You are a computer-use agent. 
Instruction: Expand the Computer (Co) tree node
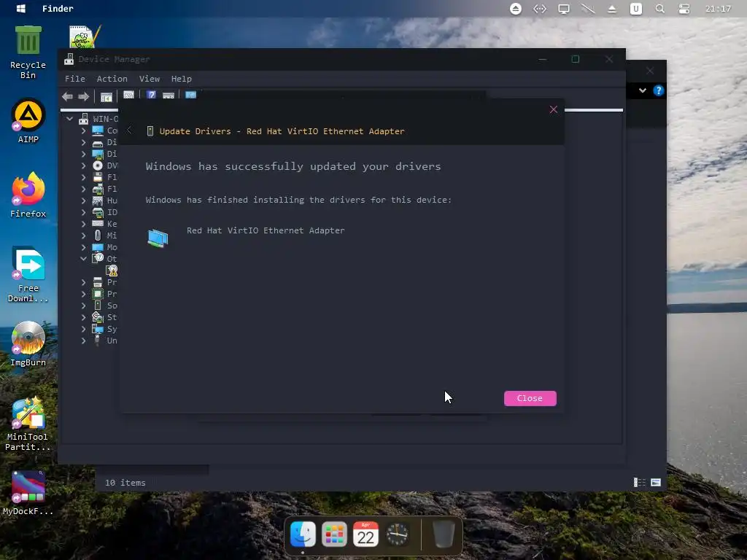coord(83,130)
